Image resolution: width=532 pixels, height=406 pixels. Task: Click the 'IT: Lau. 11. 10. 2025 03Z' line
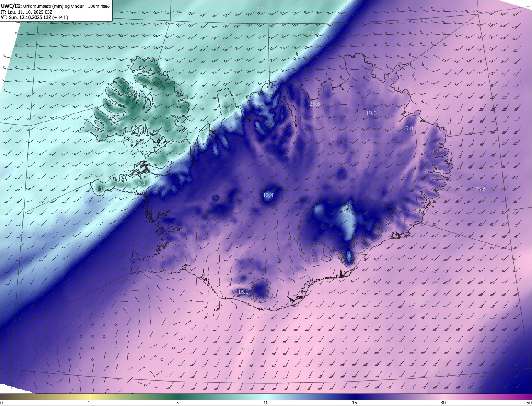click(x=26, y=12)
